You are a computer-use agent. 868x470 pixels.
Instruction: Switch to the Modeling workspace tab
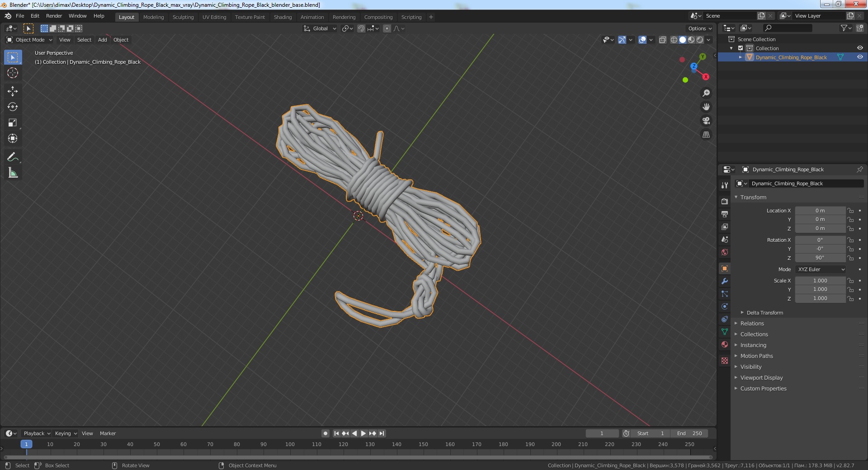(x=153, y=17)
